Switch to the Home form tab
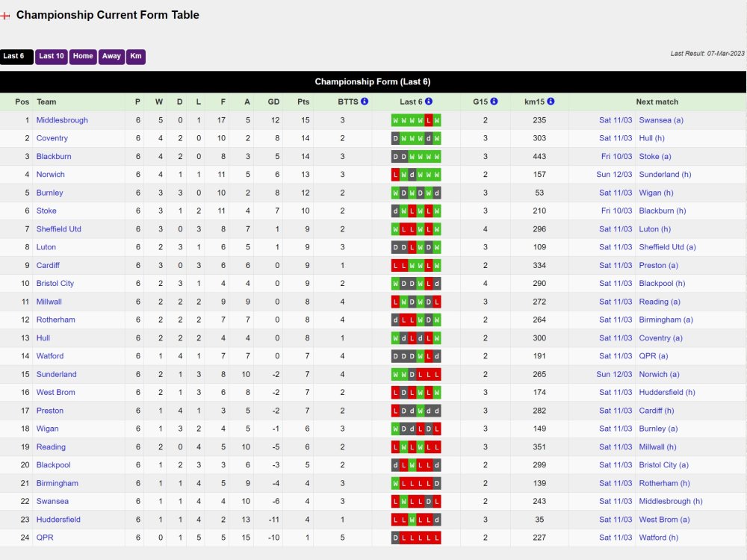 click(x=83, y=57)
